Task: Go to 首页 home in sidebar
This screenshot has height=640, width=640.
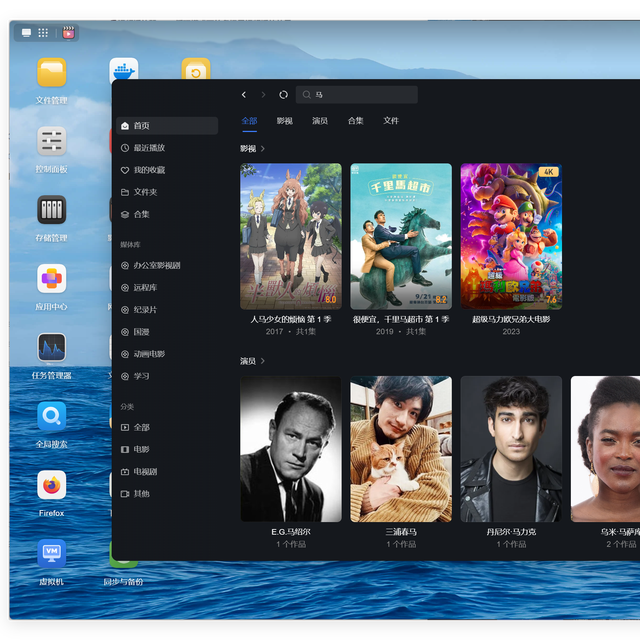Action: coord(141,126)
